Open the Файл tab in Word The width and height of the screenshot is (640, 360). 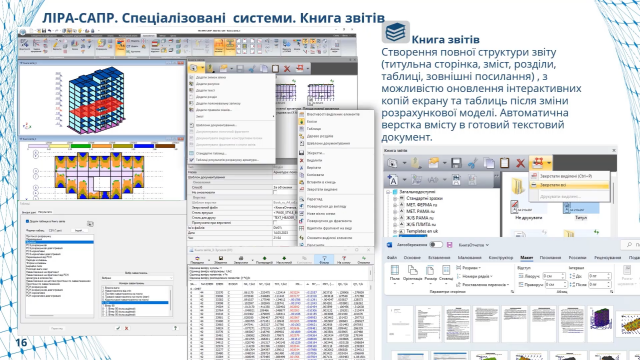point(392,258)
